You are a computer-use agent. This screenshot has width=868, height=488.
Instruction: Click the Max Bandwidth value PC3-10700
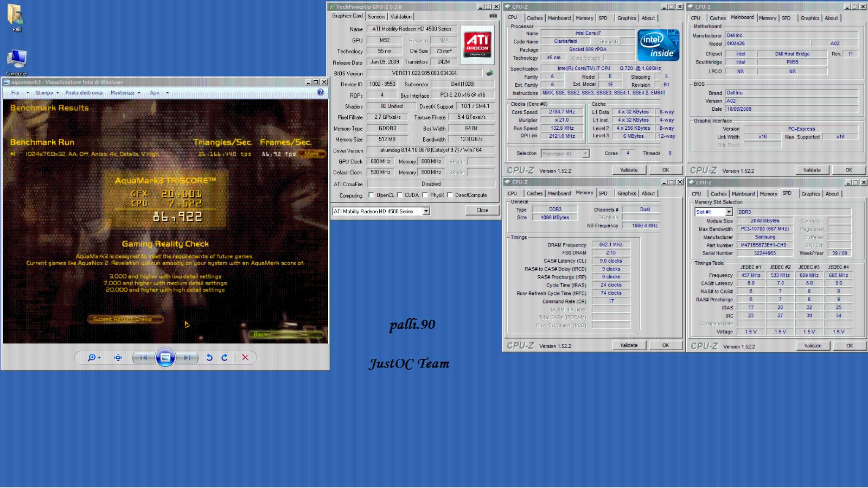coord(765,229)
